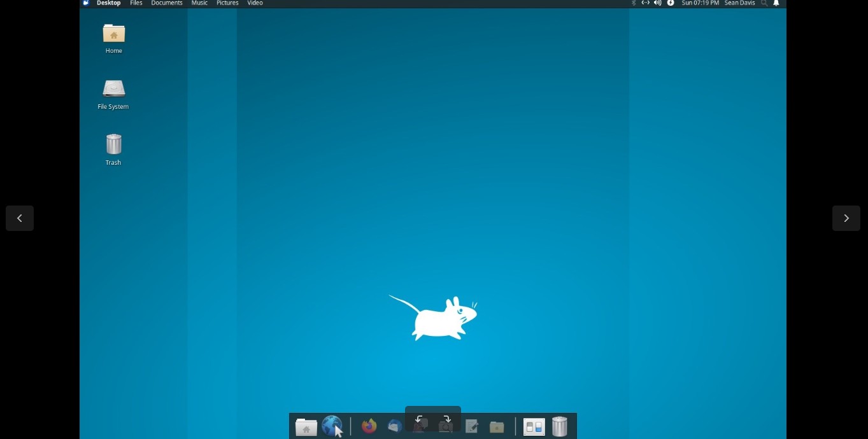Screen dimensions: 868x439
Task: Open the Sean Davis user menu
Action: (x=740, y=3)
